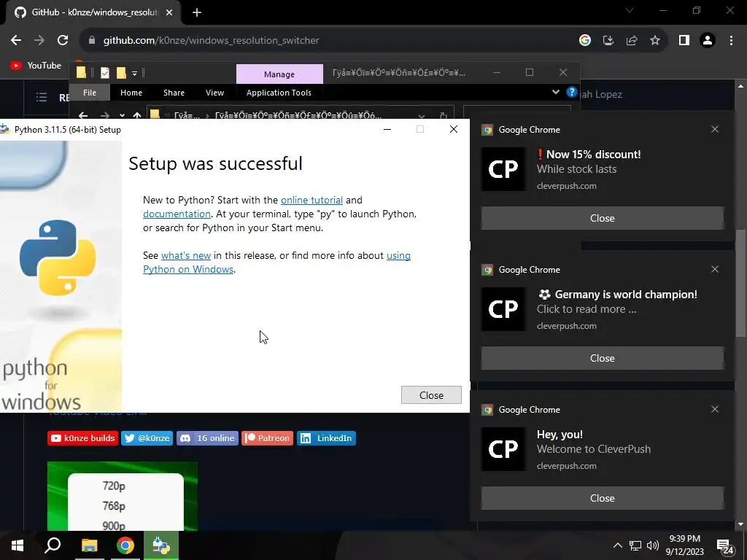Screen dimensions: 747x560
Task: Dismiss the 15% discount notification with X
Action: coord(715,129)
